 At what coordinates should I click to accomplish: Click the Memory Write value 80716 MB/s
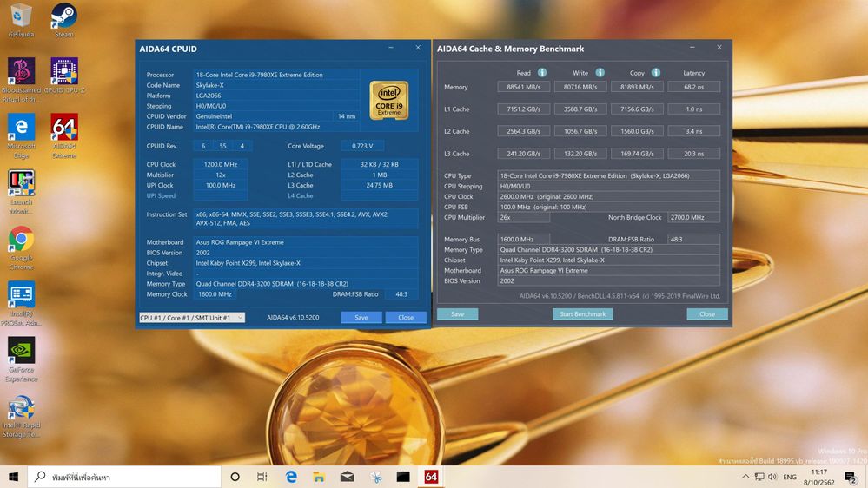point(580,87)
